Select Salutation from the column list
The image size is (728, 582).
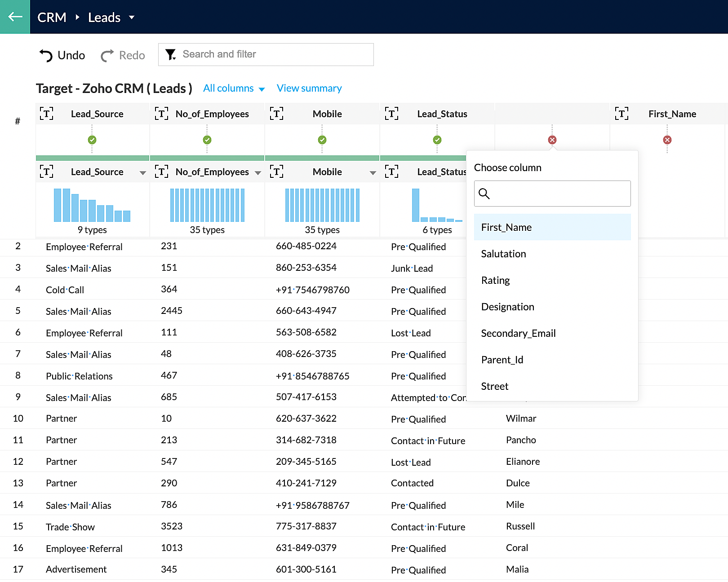[x=503, y=254]
